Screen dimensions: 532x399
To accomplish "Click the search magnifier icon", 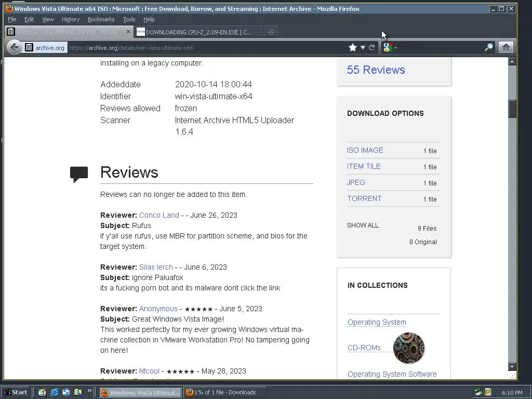I will click(488, 47).
